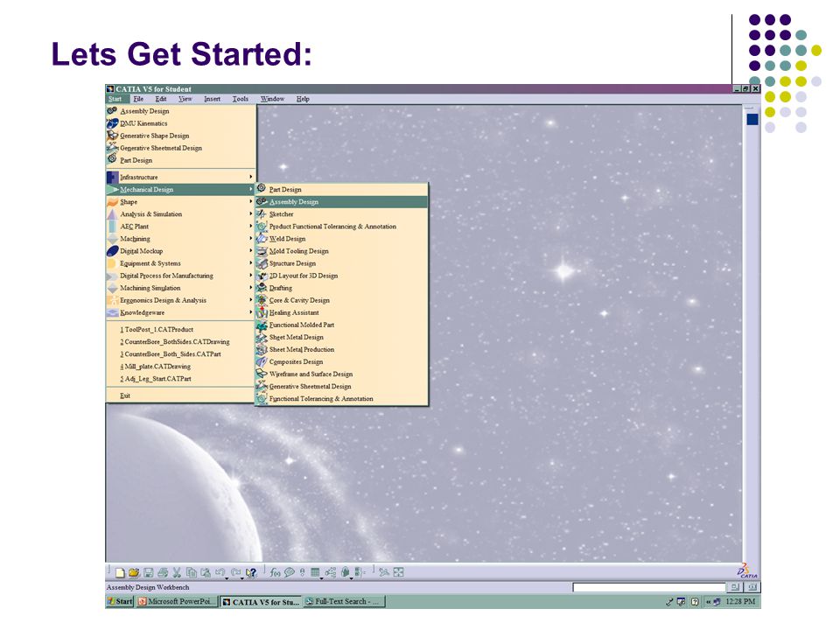Open the Window menu
This screenshot has height=630, width=840.
coord(272,99)
